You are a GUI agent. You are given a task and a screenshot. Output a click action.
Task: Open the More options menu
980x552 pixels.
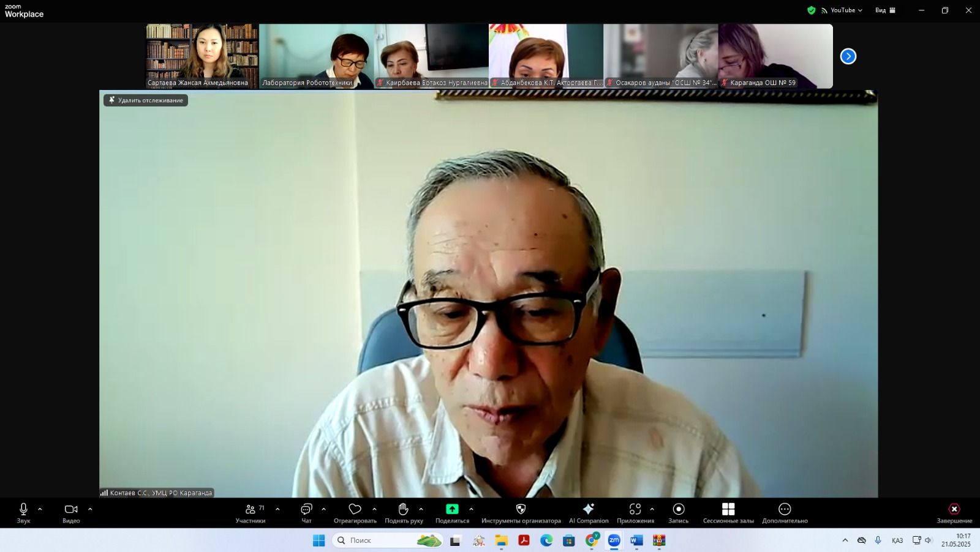click(x=785, y=513)
